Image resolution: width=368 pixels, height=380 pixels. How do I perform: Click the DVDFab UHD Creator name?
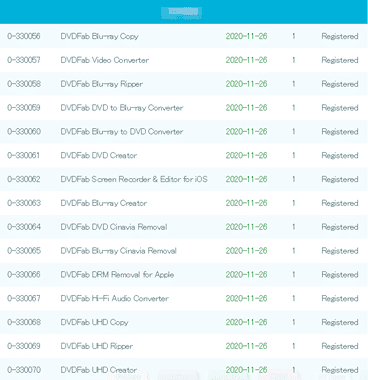pyautogui.click(x=99, y=370)
